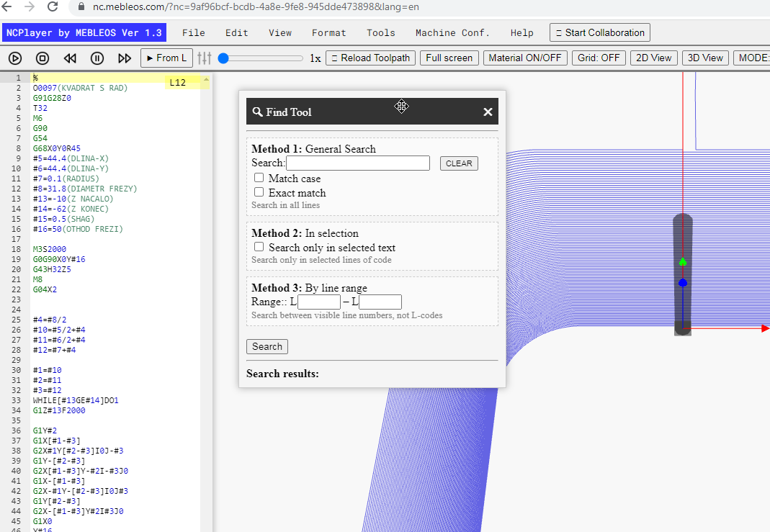The image size is (770, 532).
Task: Click the browser reload icon
Action: (x=53, y=7)
